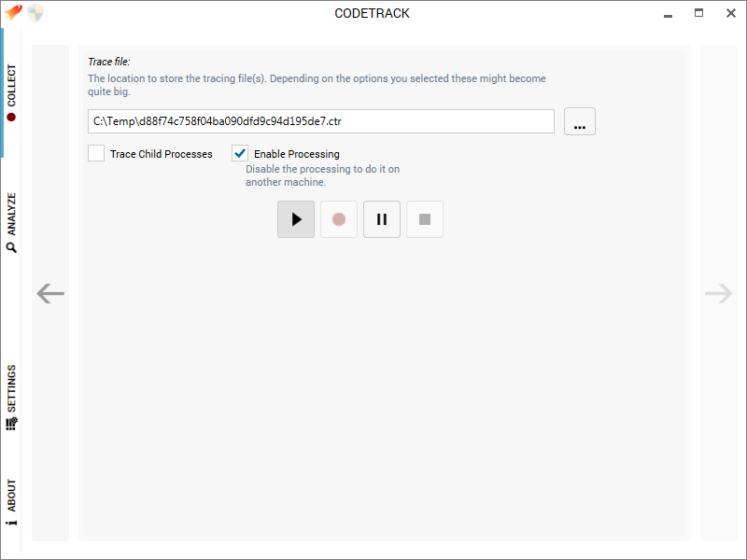Viewport: 747px width, 560px height.
Task: Switch to the Analyze tab
Action: (x=11, y=222)
